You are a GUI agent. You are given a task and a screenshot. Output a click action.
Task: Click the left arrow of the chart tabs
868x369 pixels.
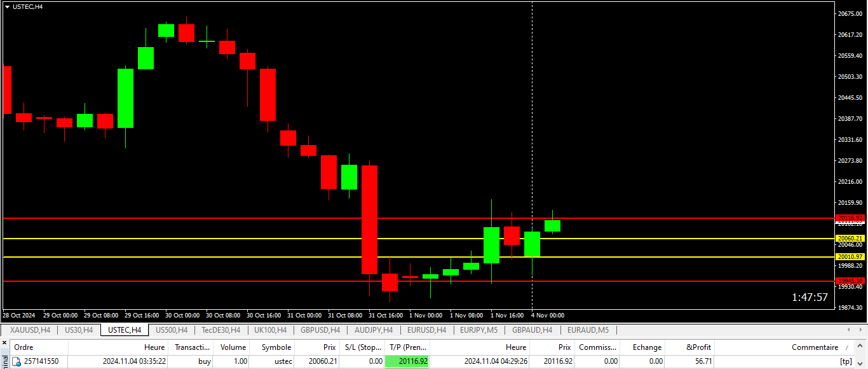coord(850,330)
